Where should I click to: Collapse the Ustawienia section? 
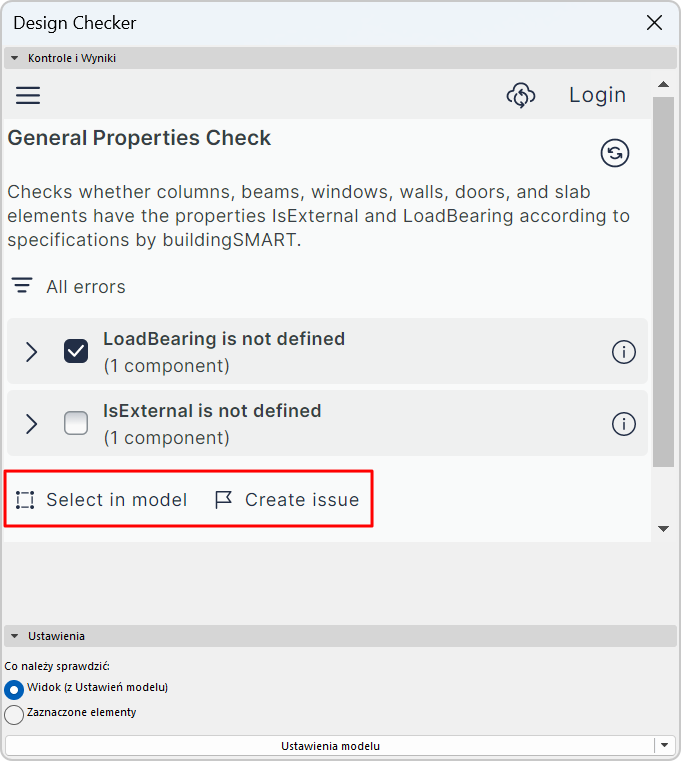pos(15,636)
